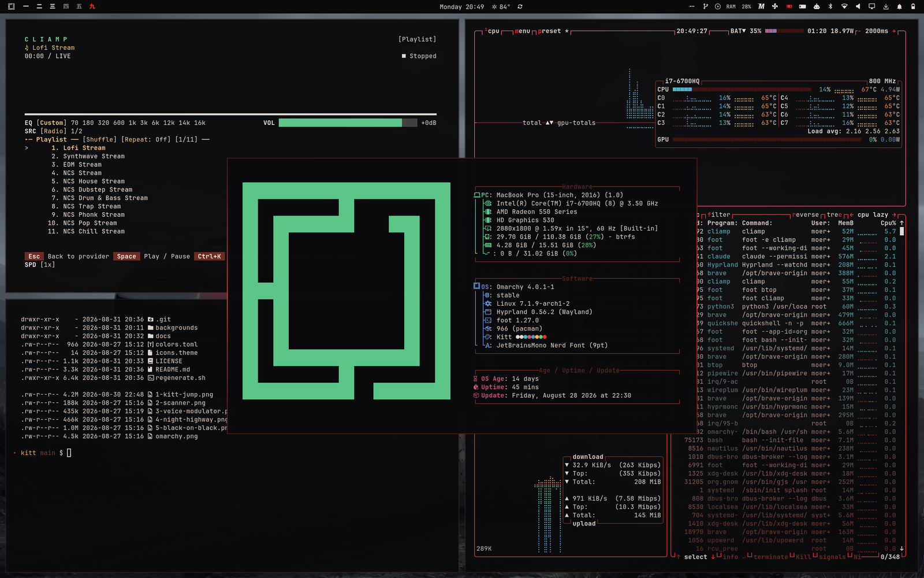Click Kill at btop process footer

(x=803, y=557)
